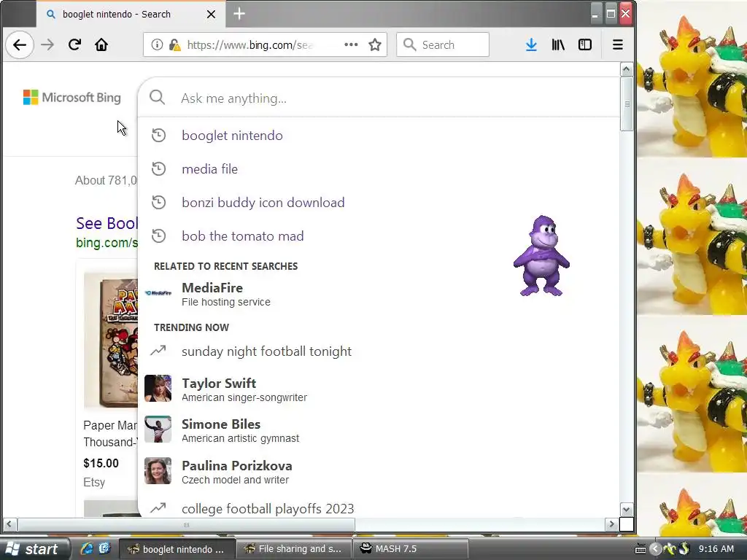The image size is (747, 560).
Task: Click the magnifier icon in Bing box
Action: coord(158,98)
